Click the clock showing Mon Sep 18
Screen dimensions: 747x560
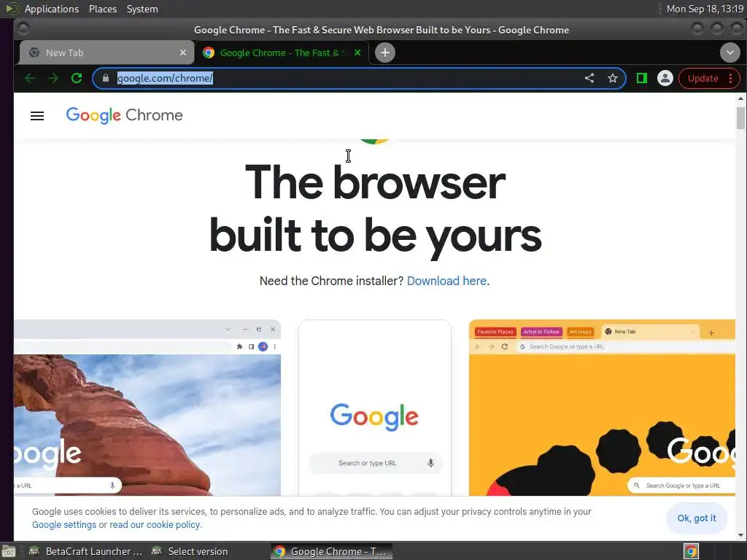click(x=705, y=9)
